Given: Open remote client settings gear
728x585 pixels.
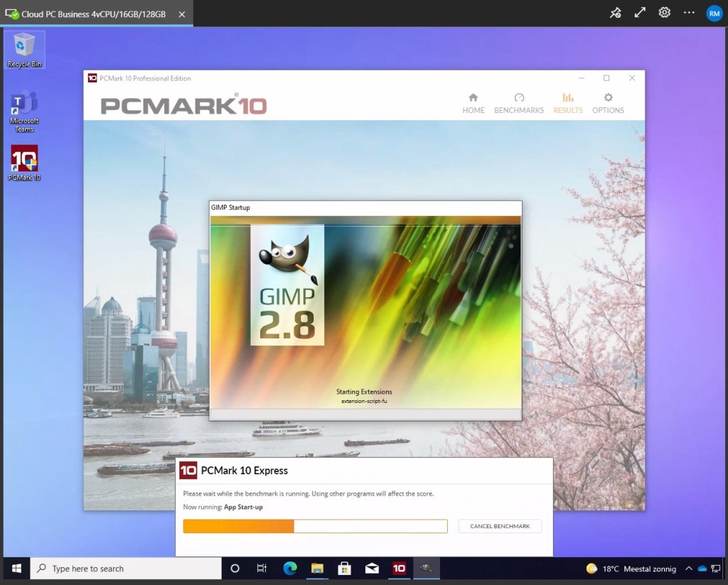Looking at the screenshot, I should click(x=665, y=13).
